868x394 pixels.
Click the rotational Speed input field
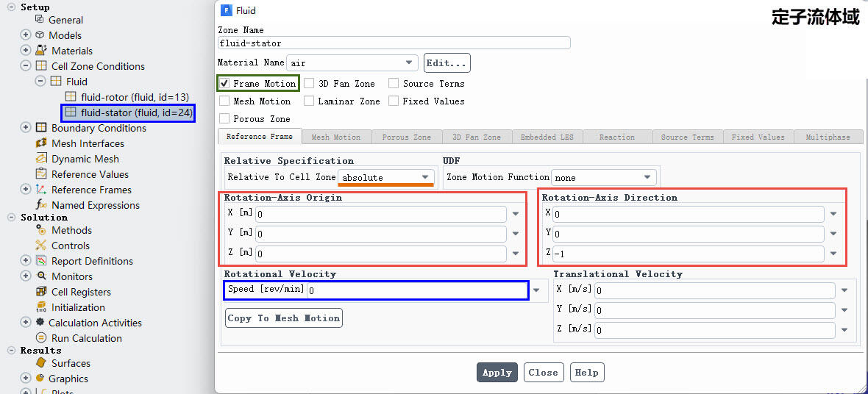tap(416, 290)
